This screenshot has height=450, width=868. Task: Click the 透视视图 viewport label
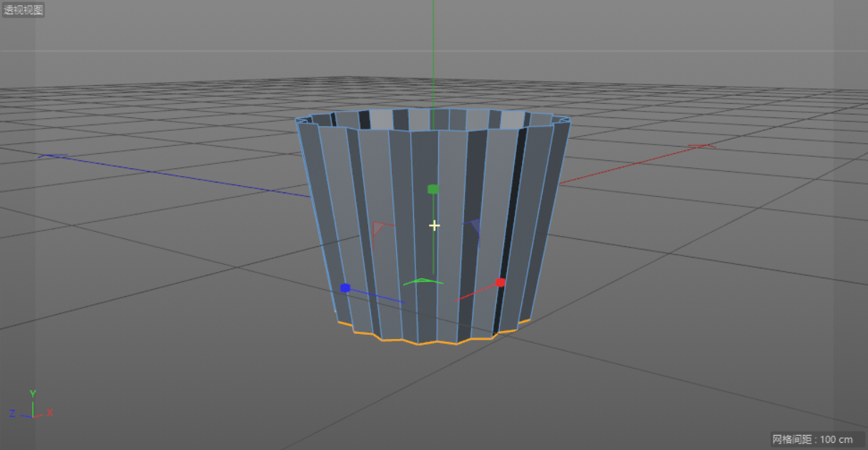24,10
